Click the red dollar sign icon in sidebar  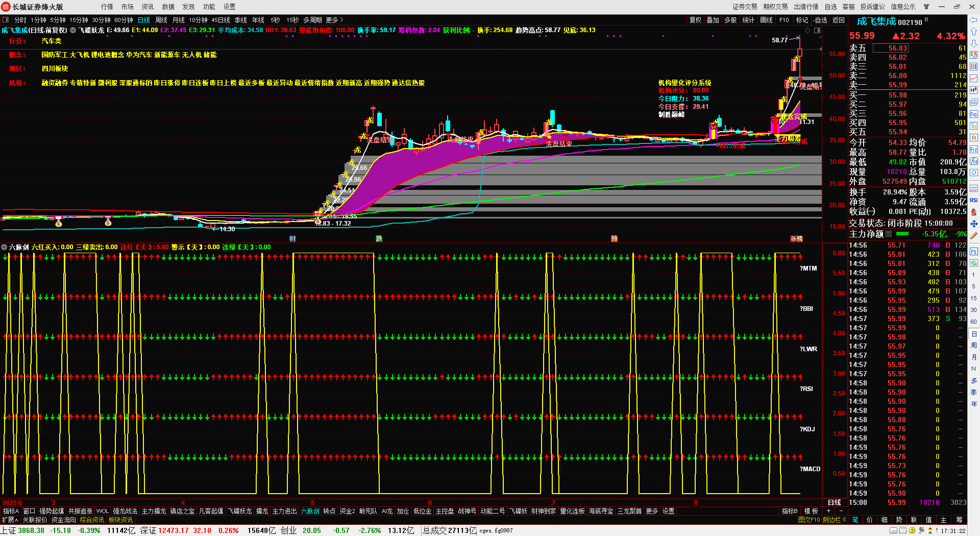click(973, 212)
